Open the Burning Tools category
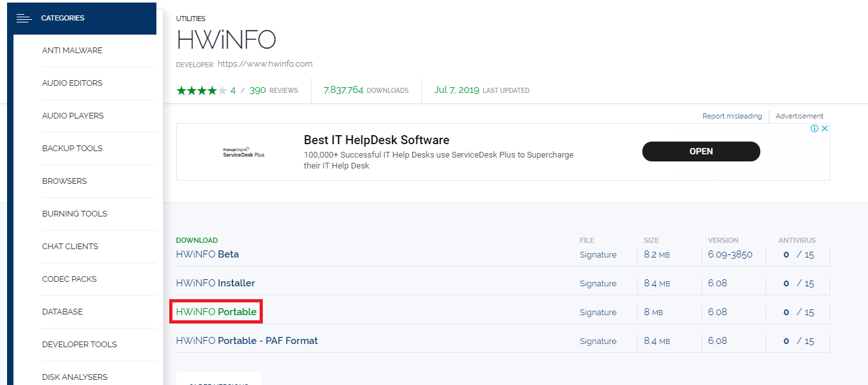The width and height of the screenshot is (868, 385). click(74, 214)
